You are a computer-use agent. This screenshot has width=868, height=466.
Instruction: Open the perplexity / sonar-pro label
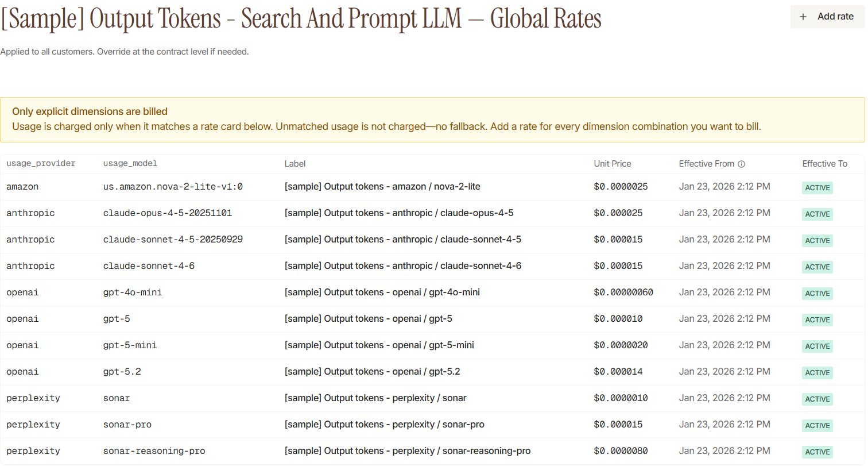point(385,425)
